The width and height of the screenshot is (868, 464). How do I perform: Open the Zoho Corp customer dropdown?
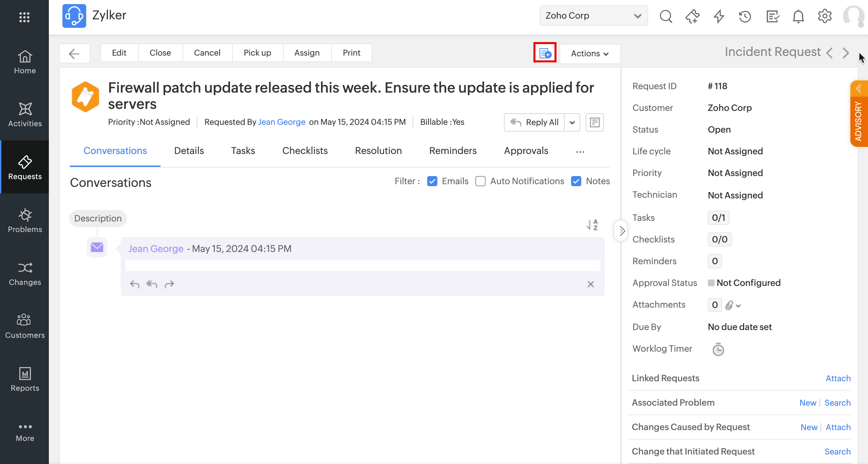(x=593, y=16)
